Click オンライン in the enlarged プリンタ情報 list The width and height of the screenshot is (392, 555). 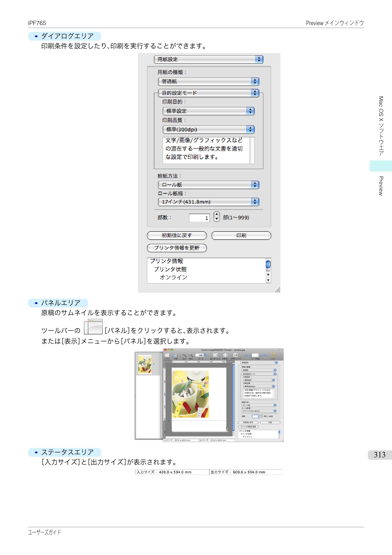point(173,277)
